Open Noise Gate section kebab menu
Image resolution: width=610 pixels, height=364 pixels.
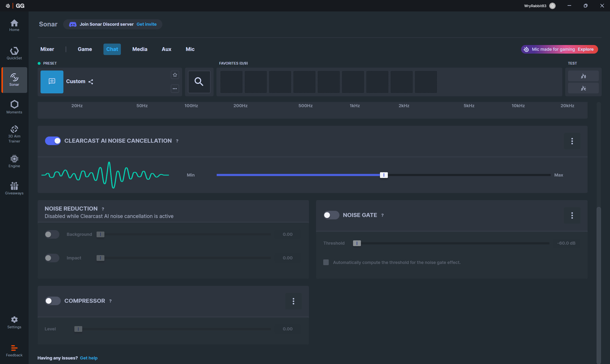pos(572,216)
